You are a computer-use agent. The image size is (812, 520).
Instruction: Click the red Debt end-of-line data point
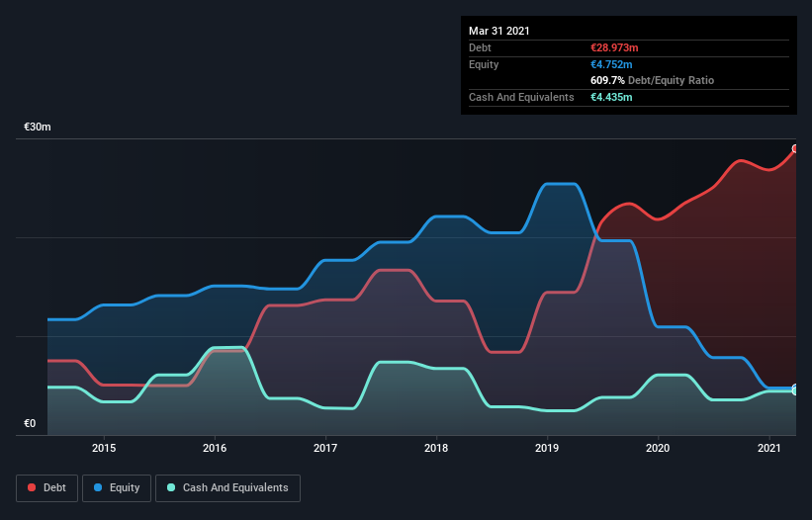[795, 149]
